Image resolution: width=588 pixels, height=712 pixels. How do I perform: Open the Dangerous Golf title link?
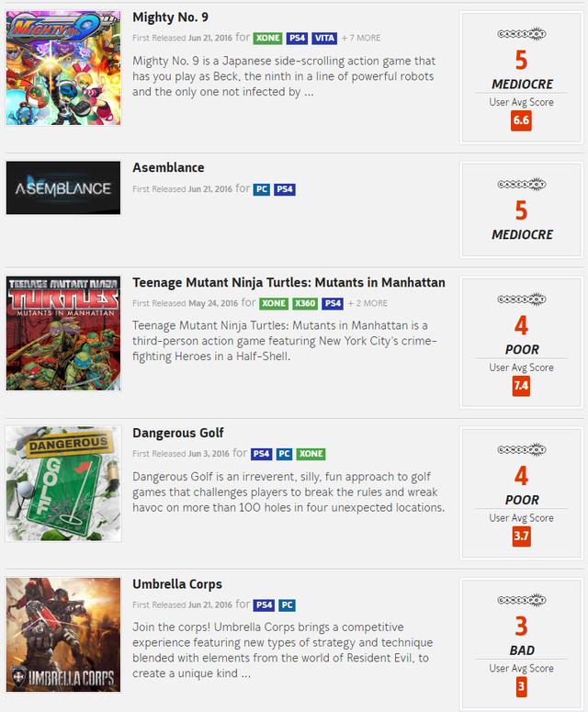(178, 434)
